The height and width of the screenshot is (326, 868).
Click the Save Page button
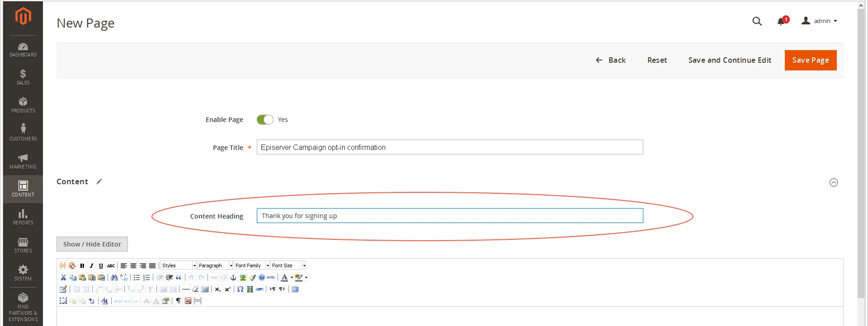pos(811,60)
